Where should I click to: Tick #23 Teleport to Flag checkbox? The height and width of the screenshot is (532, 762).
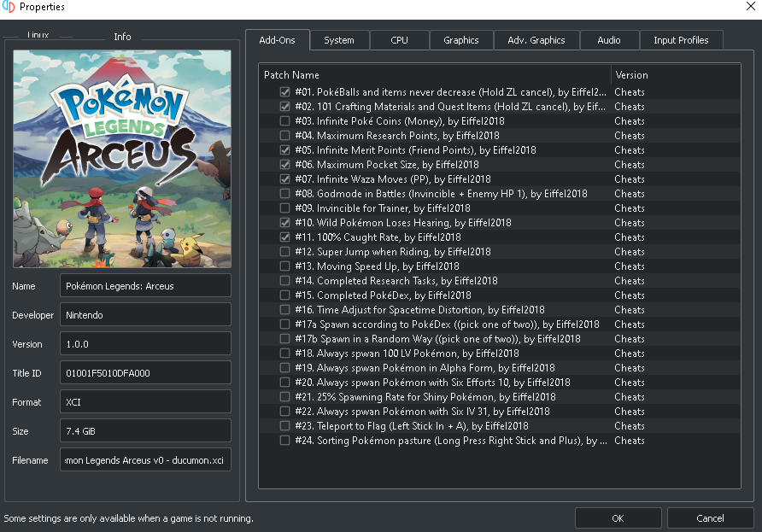pyautogui.click(x=284, y=425)
